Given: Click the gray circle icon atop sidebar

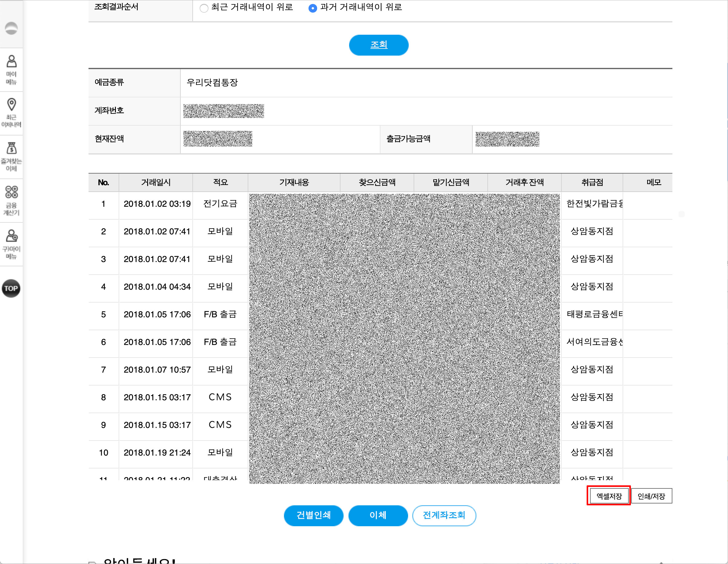Looking at the screenshot, I should click(11, 28).
